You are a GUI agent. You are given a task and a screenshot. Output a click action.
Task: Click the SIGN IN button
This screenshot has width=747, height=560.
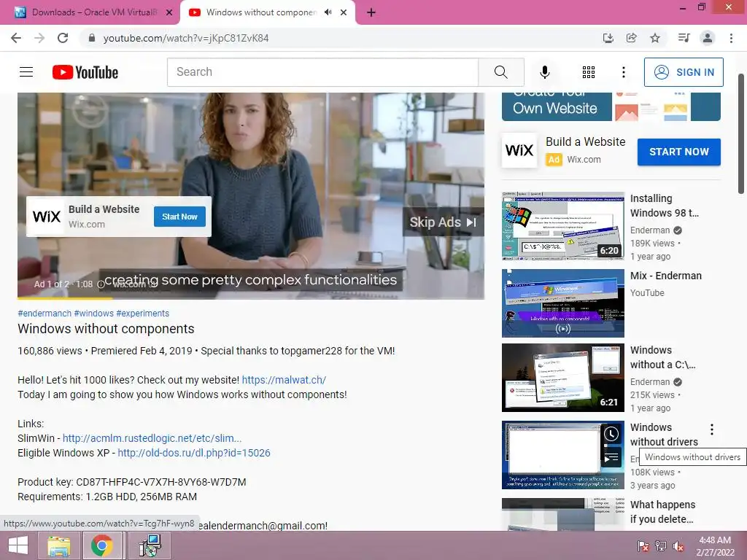pyautogui.click(x=684, y=72)
